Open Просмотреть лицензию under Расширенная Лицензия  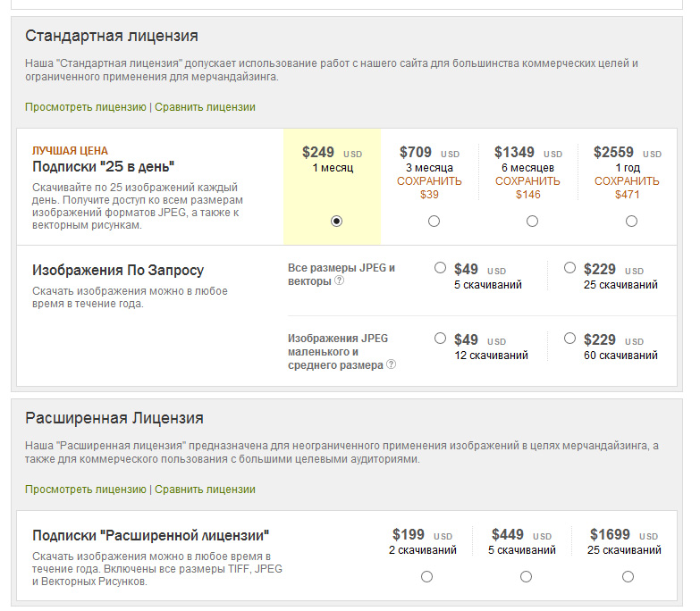(85, 490)
